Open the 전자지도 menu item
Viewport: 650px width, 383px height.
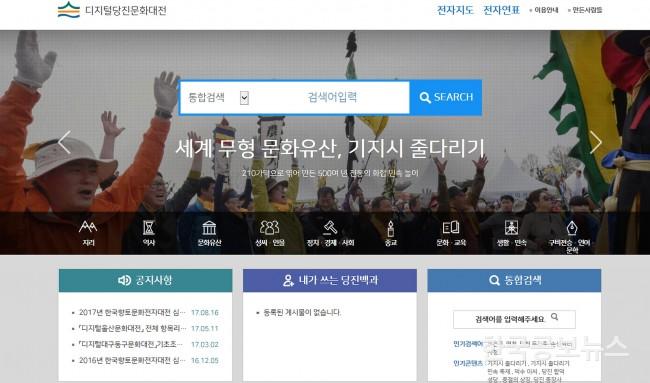(455, 10)
